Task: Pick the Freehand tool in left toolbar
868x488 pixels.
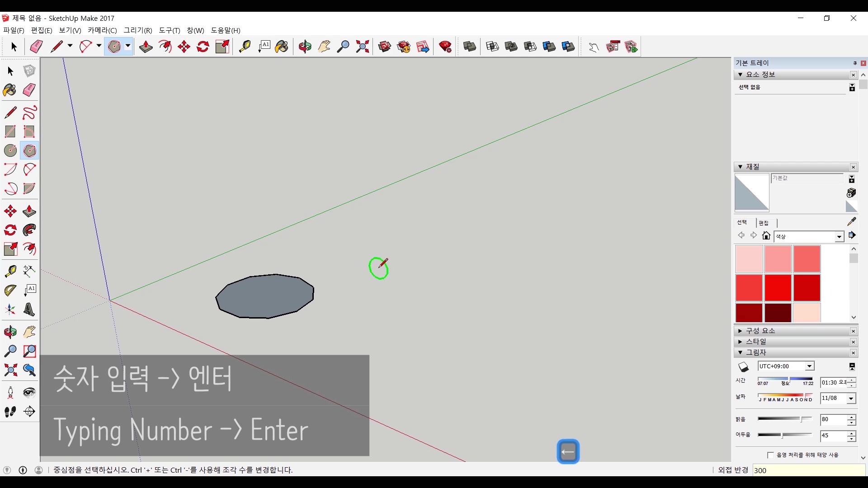Action: [29, 113]
